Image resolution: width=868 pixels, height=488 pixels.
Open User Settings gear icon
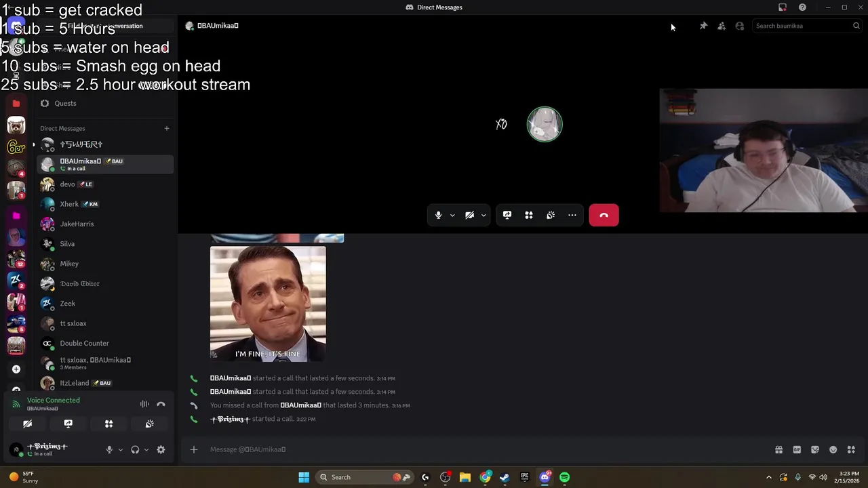coord(161,449)
